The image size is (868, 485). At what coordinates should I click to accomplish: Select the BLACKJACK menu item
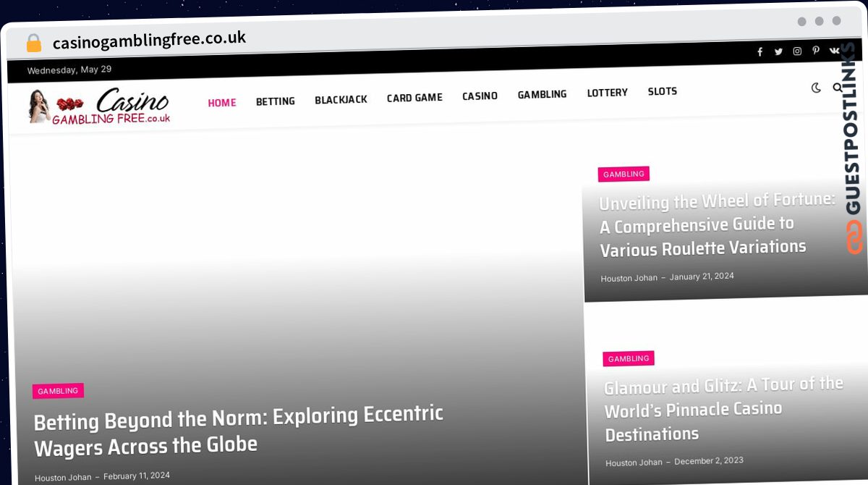pos(341,99)
